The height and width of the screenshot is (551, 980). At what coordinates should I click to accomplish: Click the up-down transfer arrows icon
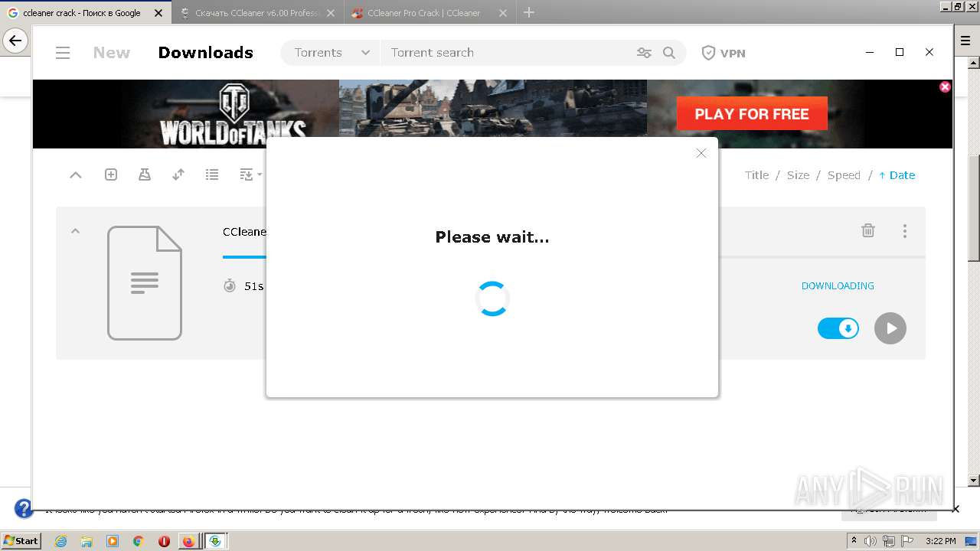point(178,174)
